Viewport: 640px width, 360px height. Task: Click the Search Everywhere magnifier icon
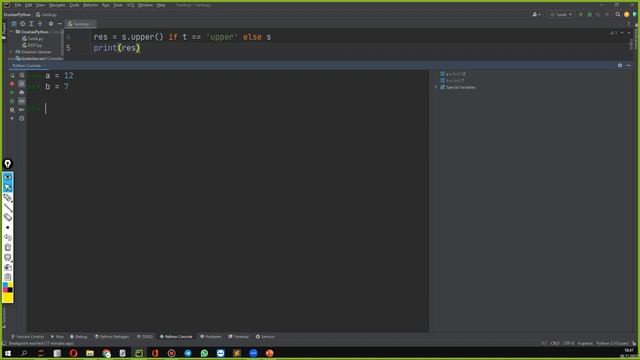coord(618,14)
